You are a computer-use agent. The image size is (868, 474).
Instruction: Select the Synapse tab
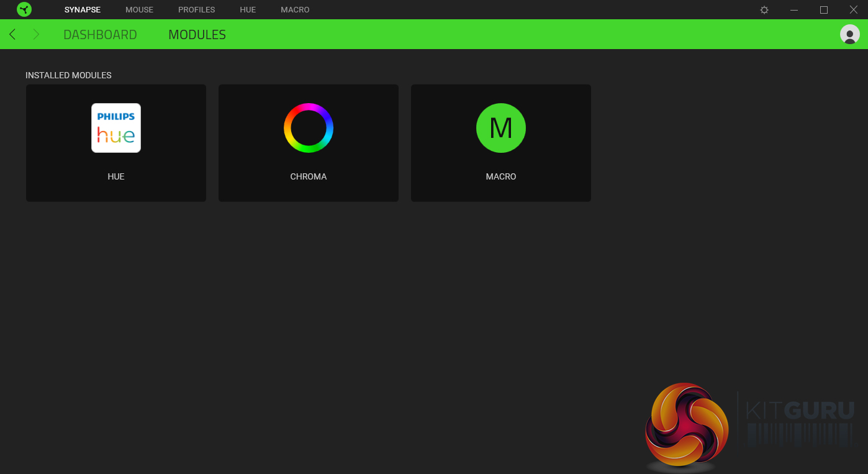point(83,10)
